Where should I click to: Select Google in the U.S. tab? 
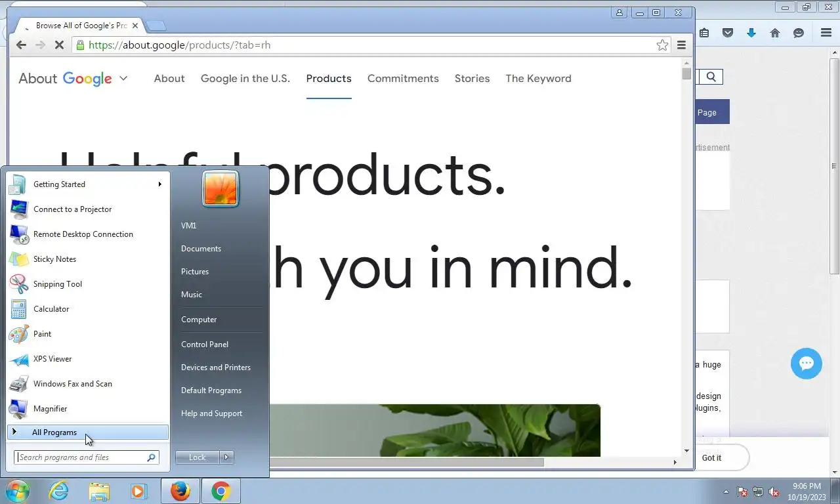click(245, 79)
